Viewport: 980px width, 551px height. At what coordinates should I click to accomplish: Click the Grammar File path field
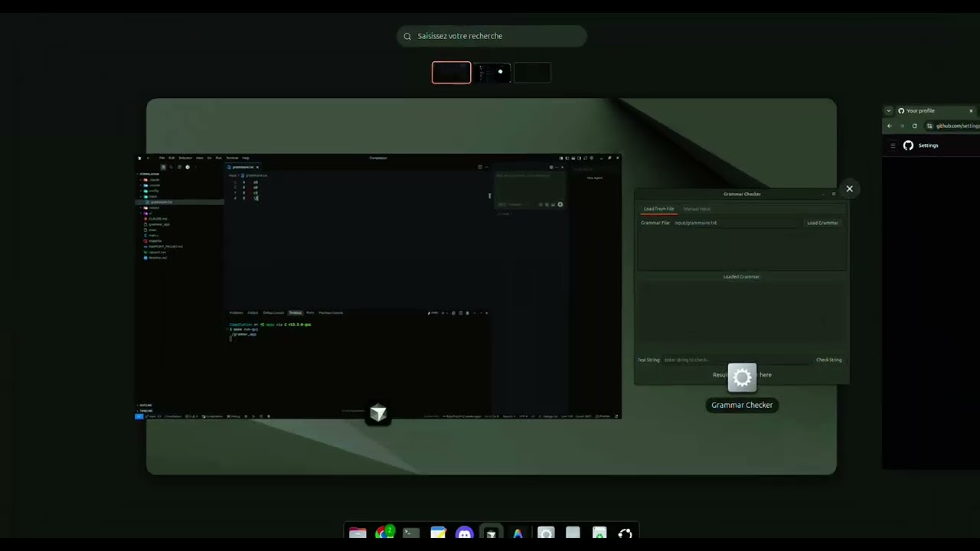[x=737, y=223]
